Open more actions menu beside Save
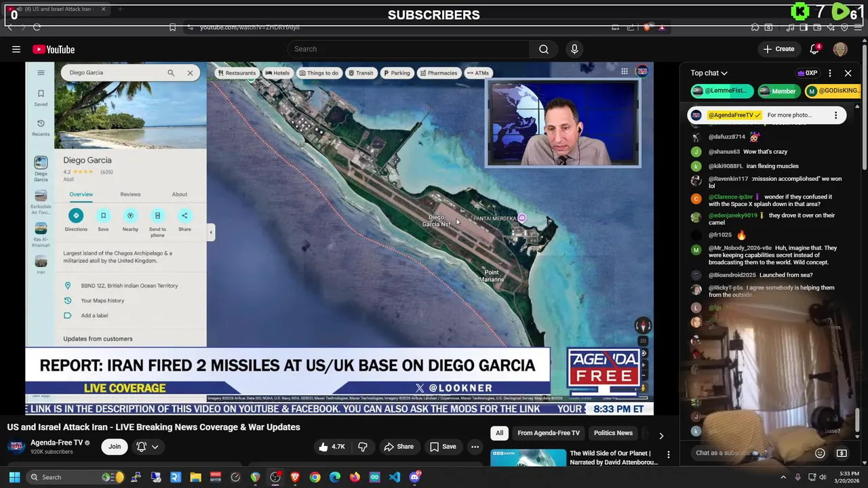 pyautogui.click(x=475, y=447)
